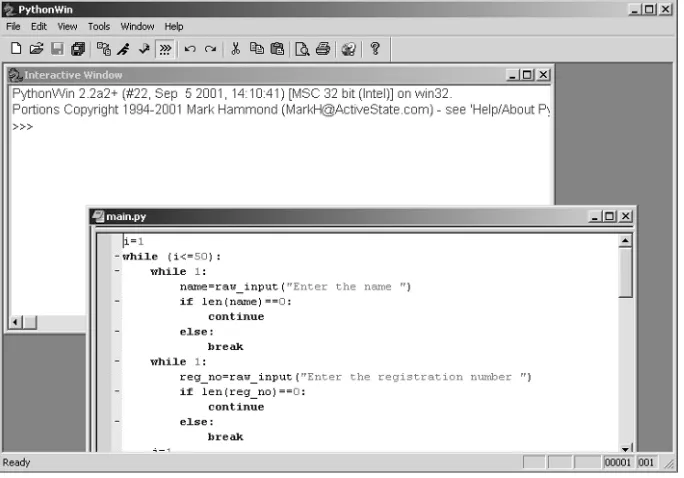The image size is (684, 478).
Task: Click the second 'continue' statement
Action: tap(236, 407)
